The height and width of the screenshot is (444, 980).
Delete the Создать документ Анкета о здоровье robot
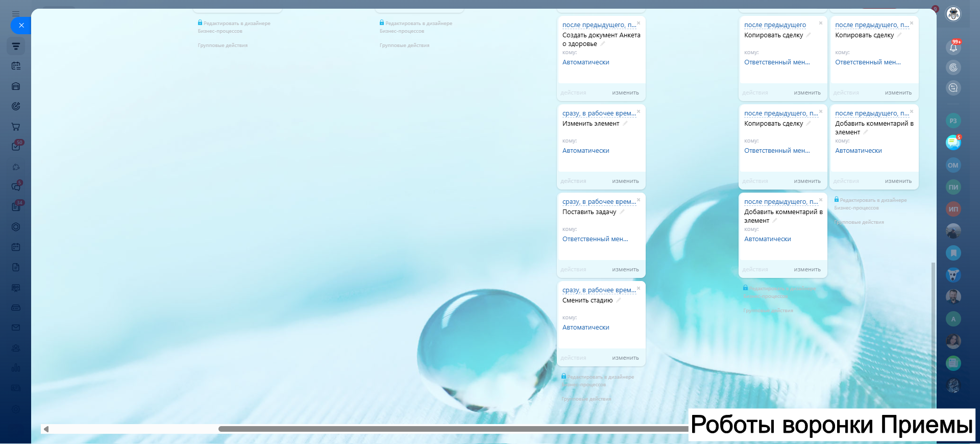[x=639, y=23]
